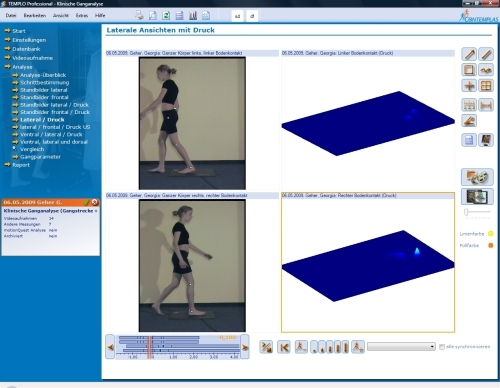Select the freehand curve tool
Image resolution: width=500 pixels, height=388 pixels.
tap(486, 70)
